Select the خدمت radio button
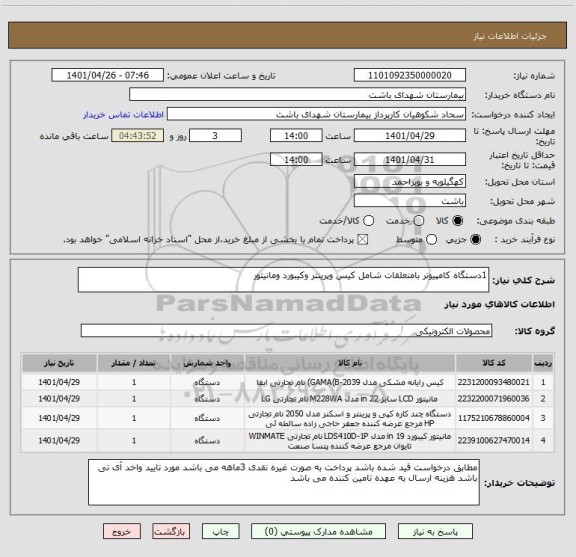Screen dimensions: 576x557 point(418,220)
